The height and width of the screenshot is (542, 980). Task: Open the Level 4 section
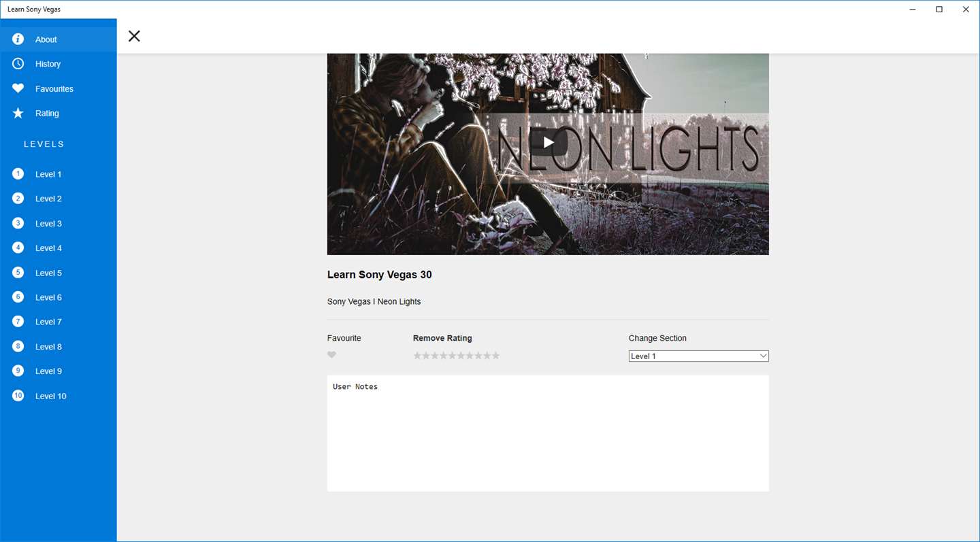[58, 248]
